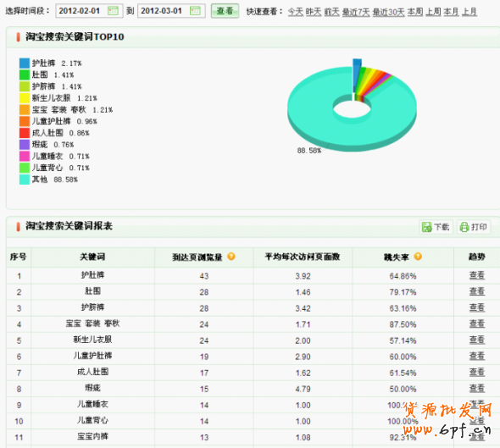
Task: Click the end date field 2012-03-01
Action: point(171,11)
